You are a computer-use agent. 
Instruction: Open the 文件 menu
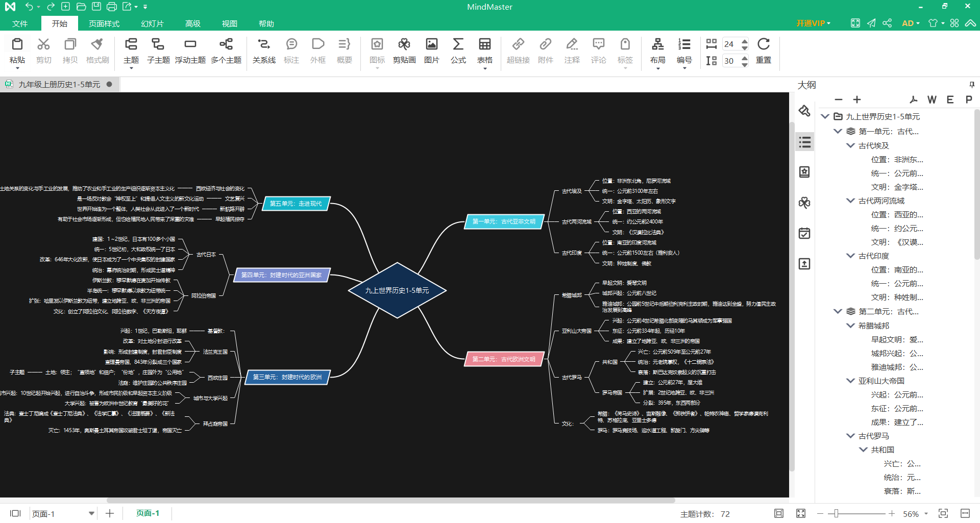tap(20, 23)
